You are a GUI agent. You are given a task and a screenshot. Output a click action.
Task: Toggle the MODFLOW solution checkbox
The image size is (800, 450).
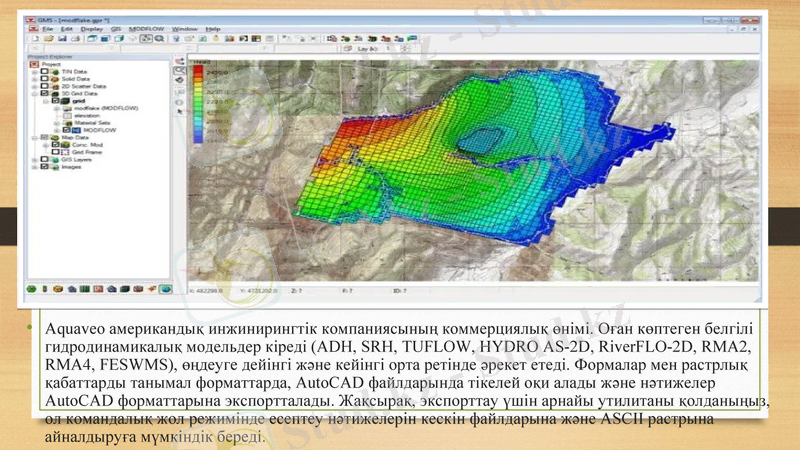[x=66, y=130]
